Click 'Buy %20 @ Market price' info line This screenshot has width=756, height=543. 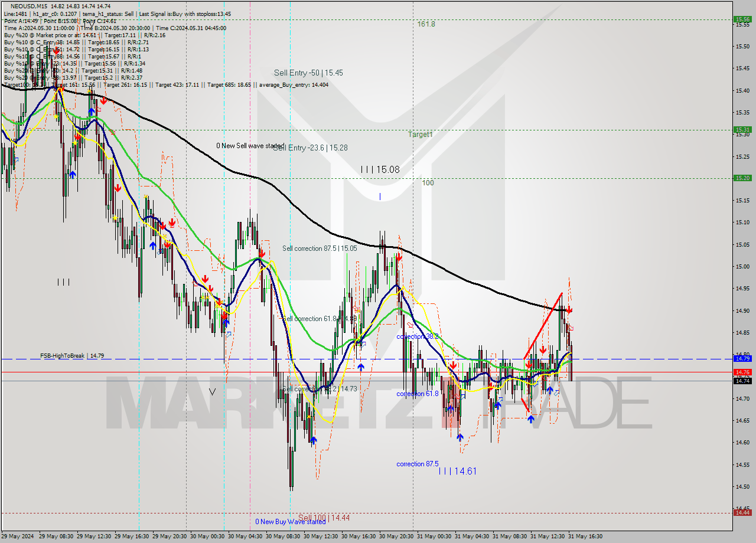(84, 35)
